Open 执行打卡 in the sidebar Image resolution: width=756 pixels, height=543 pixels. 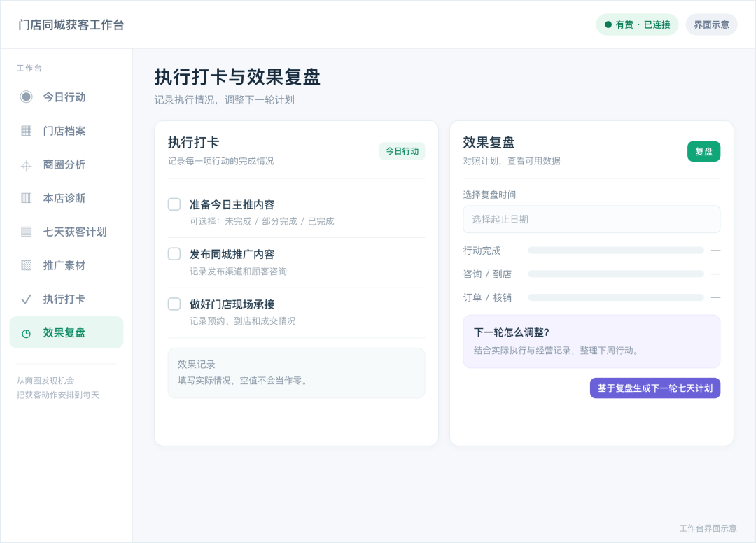(x=66, y=299)
